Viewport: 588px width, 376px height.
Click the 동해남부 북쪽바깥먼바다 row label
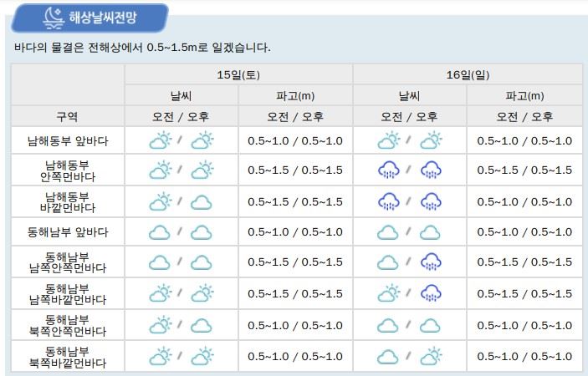click(x=67, y=357)
